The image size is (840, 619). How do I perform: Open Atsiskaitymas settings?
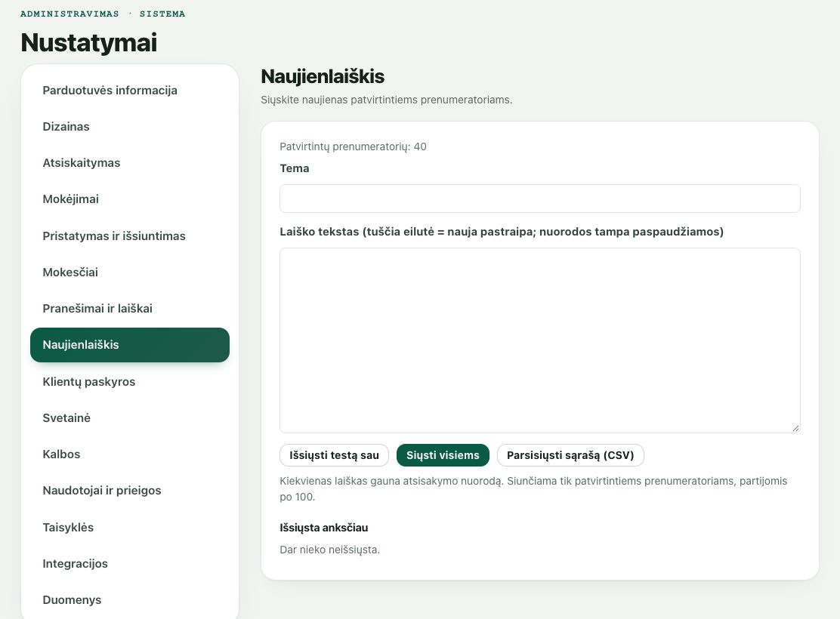click(130, 163)
